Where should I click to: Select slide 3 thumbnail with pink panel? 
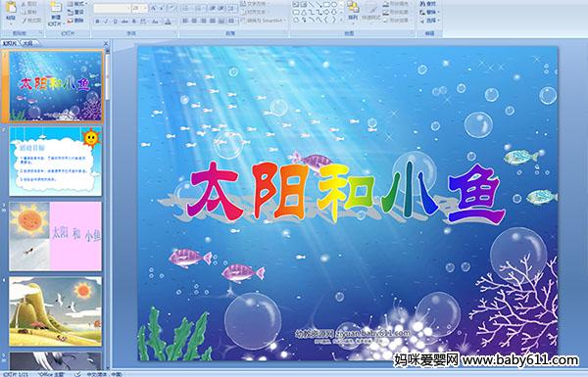pos(56,236)
